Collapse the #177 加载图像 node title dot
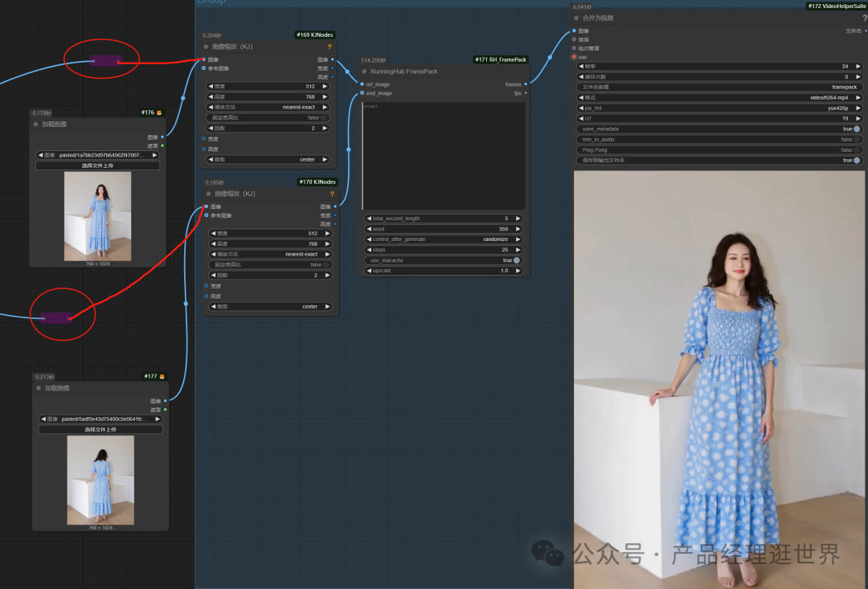This screenshot has height=589, width=868. click(x=39, y=388)
